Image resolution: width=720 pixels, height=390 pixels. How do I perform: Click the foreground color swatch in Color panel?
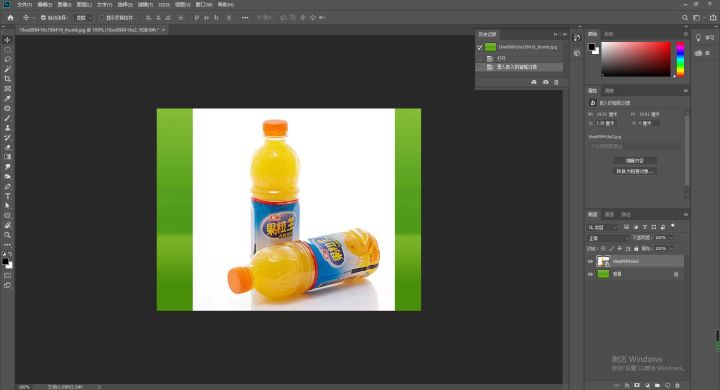[x=591, y=46]
